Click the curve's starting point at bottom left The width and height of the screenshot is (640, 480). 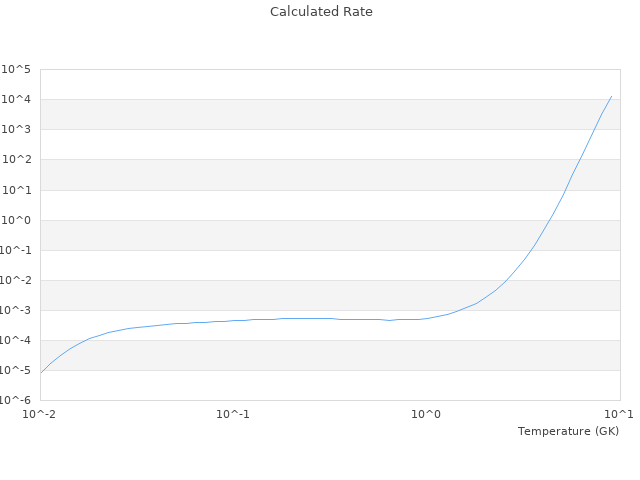click(x=41, y=372)
